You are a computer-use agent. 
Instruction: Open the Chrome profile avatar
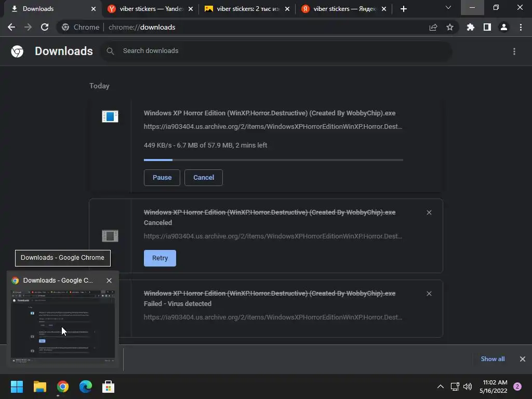504,27
